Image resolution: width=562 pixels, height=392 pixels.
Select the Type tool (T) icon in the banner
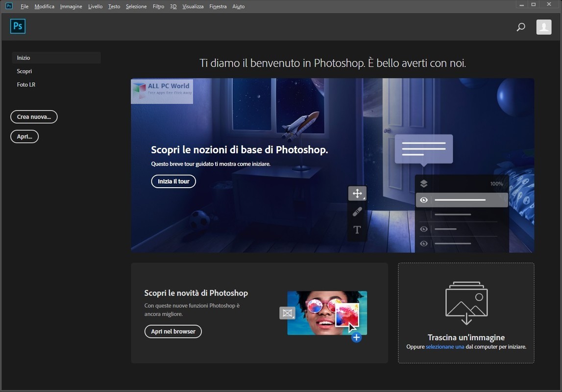click(357, 229)
